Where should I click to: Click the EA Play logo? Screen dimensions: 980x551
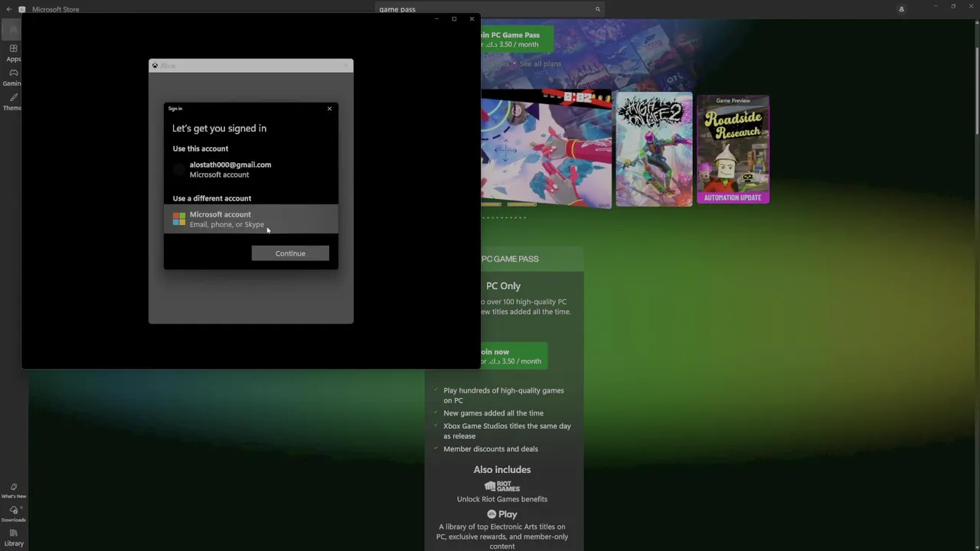pyautogui.click(x=502, y=514)
